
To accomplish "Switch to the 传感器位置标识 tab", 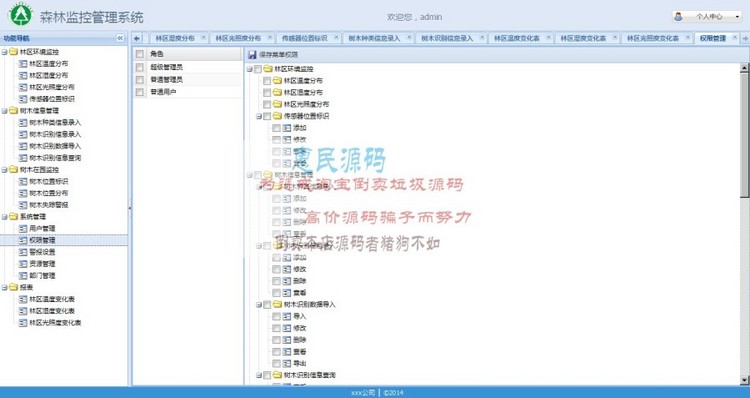I will [x=309, y=38].
